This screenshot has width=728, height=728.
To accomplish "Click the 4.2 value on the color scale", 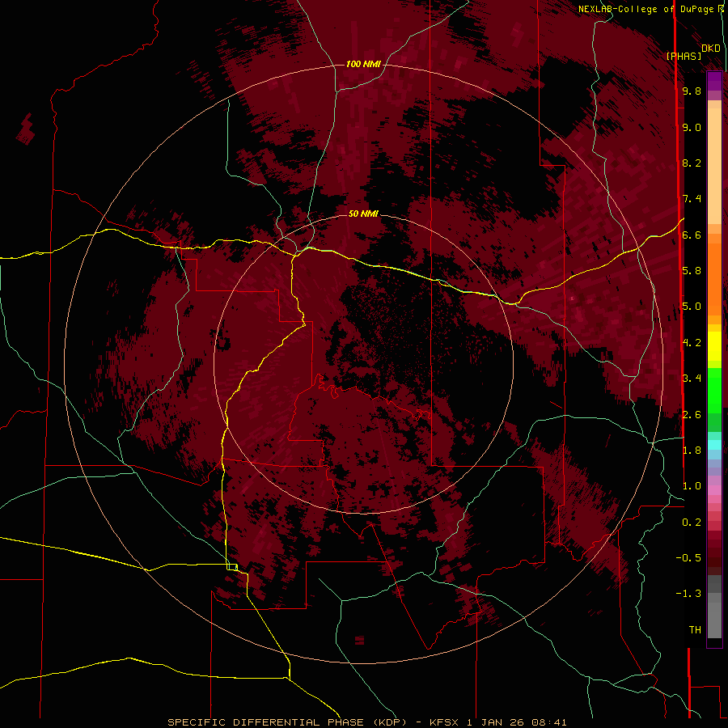I will [692, 343].
